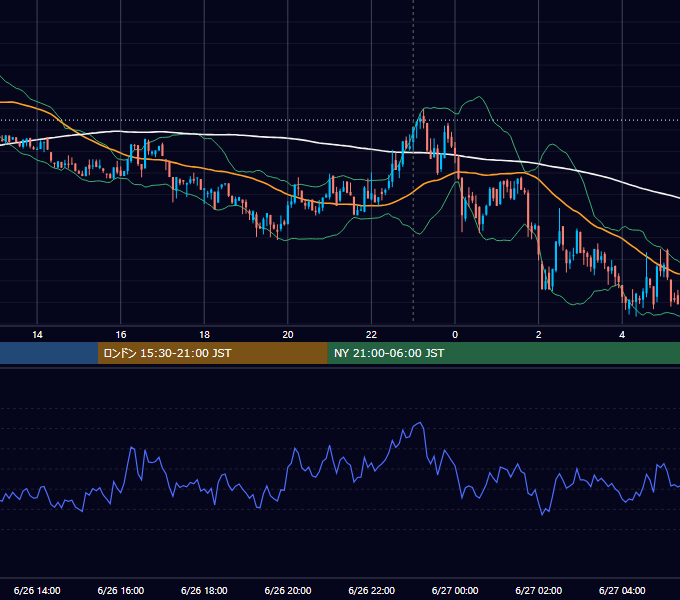
Task: Click hour label 20 on the price chart axis
Action: pyautogui.click(x=288, y=334)
